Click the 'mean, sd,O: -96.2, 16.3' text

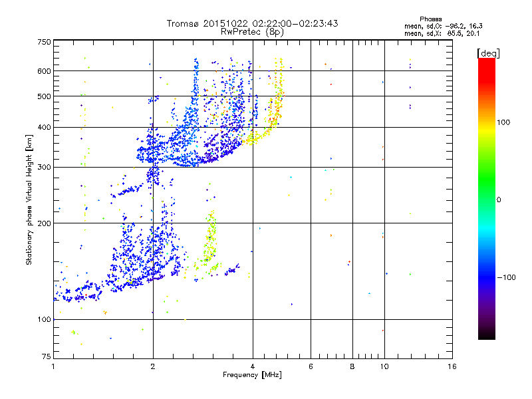click(444, 26)
